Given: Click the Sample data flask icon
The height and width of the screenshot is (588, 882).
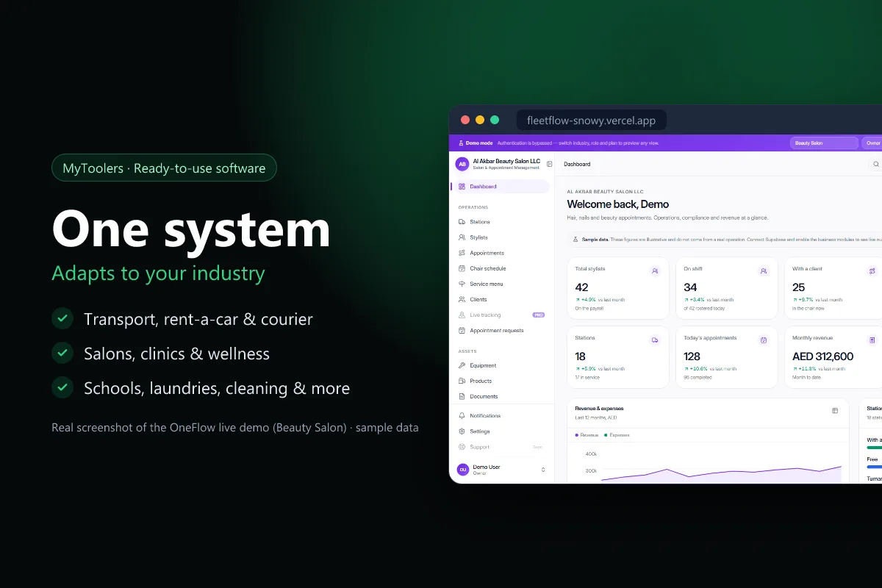Looking at the screenshot, I should coord(576,239).
